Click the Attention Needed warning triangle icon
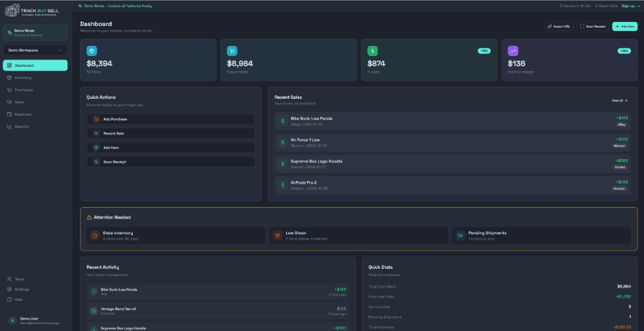644x331 pixels. 89,217
